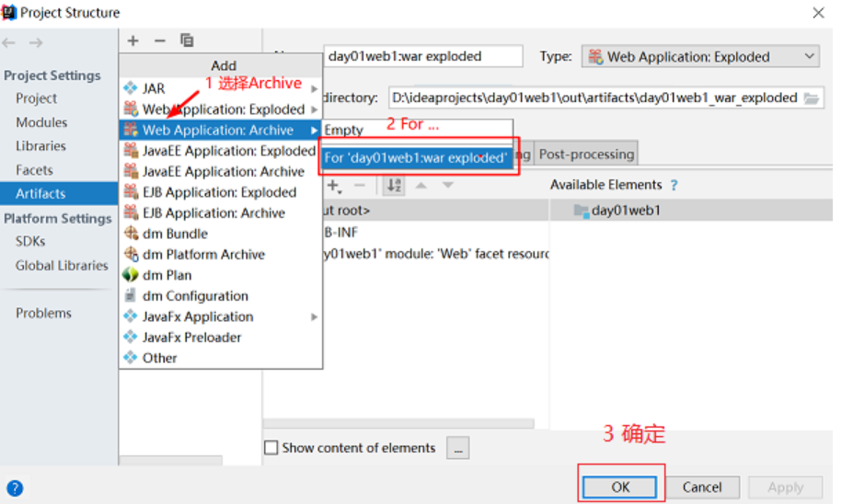The image size is (853, 504).
Task: Click the Cancel button
Action: (x=702, y=487)
